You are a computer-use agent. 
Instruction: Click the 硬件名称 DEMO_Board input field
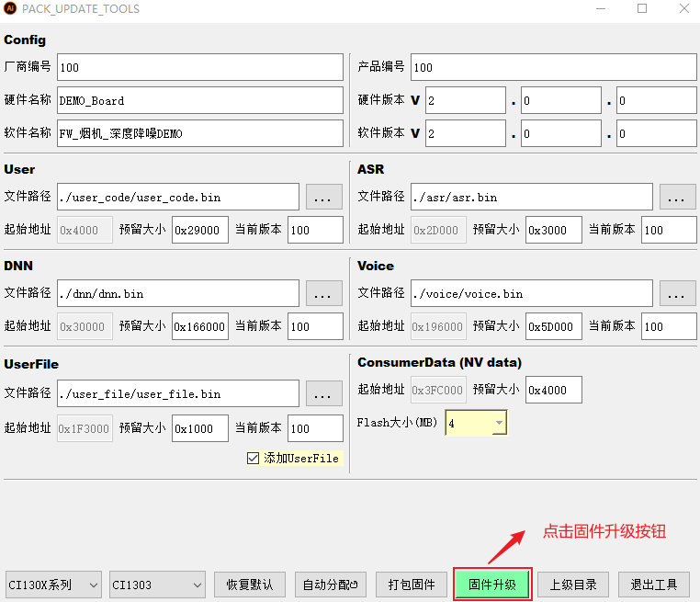[x=199, y=100]
